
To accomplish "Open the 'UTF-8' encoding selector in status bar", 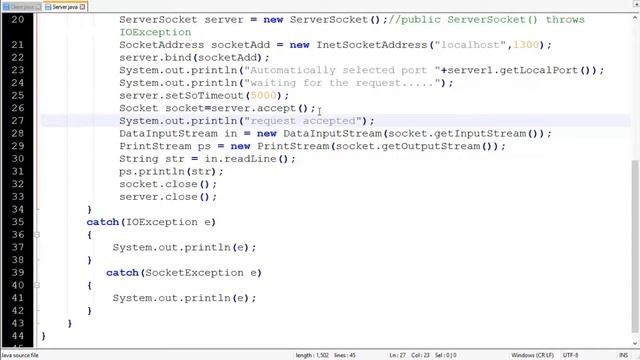I will 571,356.
